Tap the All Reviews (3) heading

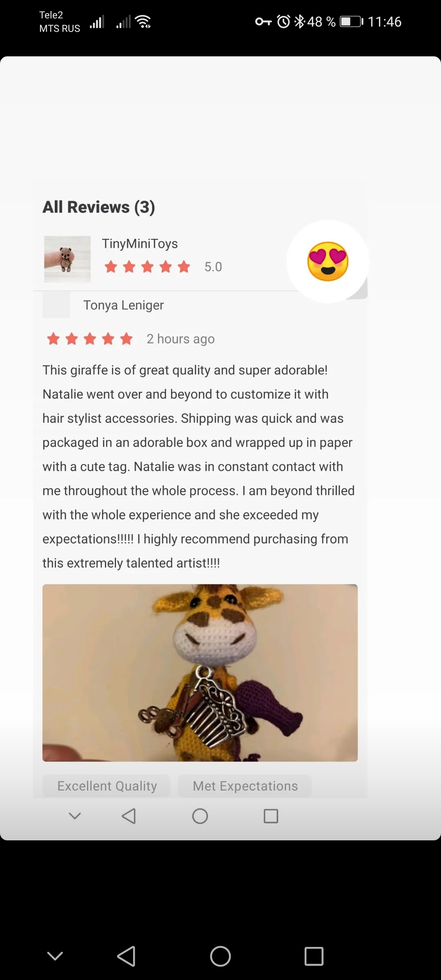[x=99, y=207]
